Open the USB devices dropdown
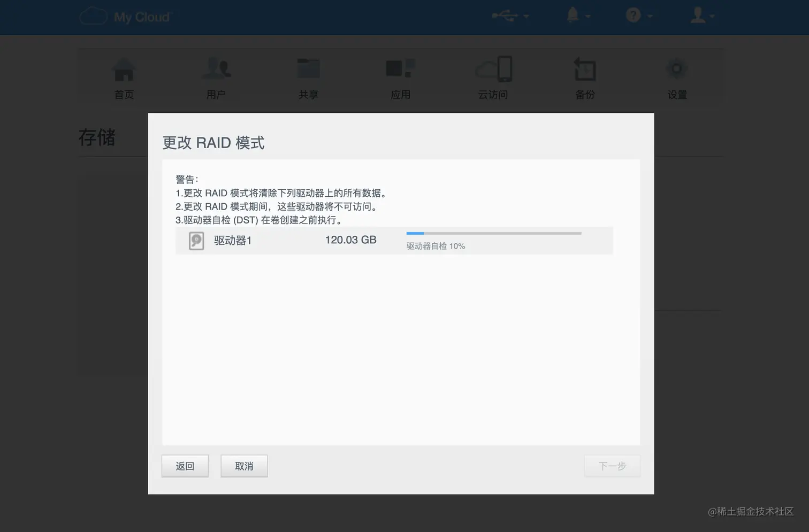Viewport: 809px width, 532px height. 508,16
